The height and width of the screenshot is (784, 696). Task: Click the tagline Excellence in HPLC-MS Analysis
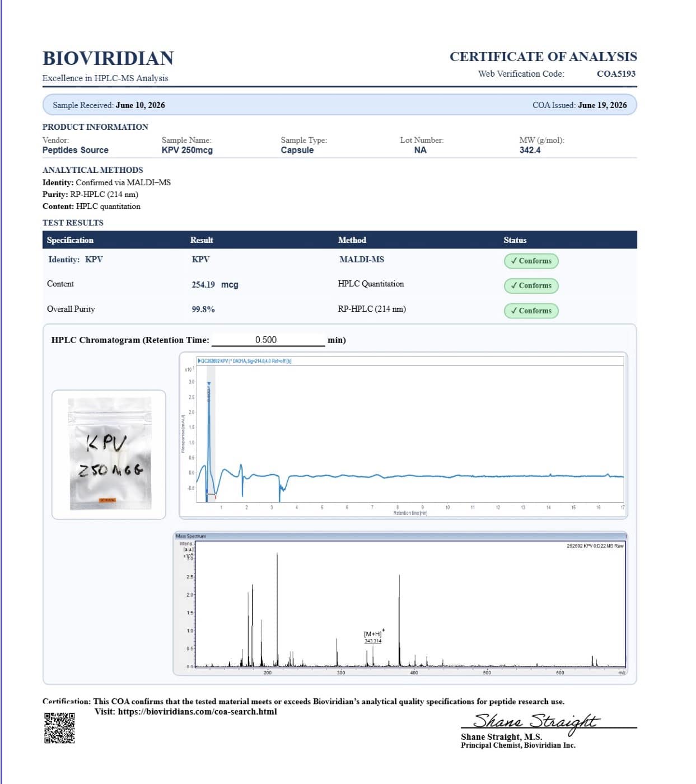tap(105, 78)
